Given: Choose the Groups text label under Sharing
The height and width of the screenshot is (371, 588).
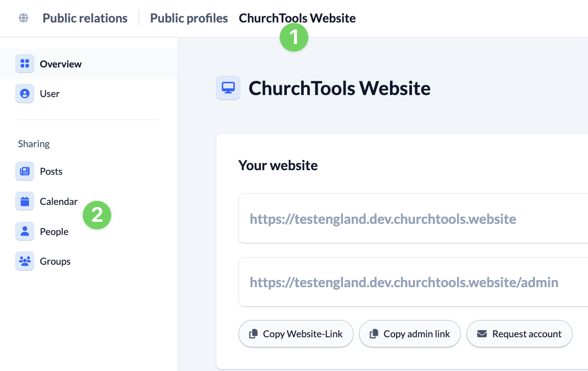Looking at the screenshot, I should (x=55, y=261).
